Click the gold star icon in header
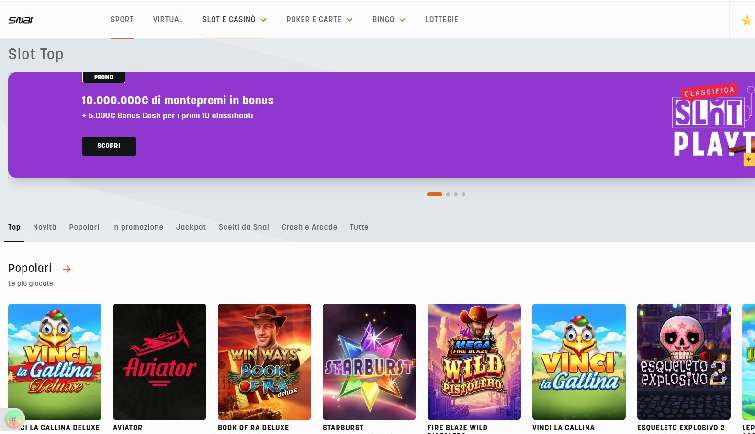This screenshot has width=755, height=434. tap(748, 20)
